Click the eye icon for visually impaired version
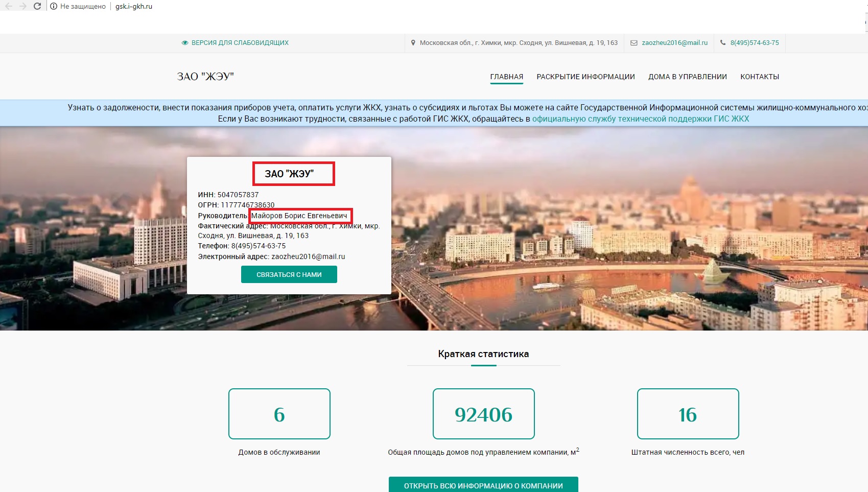 click(x=185, y=43)
